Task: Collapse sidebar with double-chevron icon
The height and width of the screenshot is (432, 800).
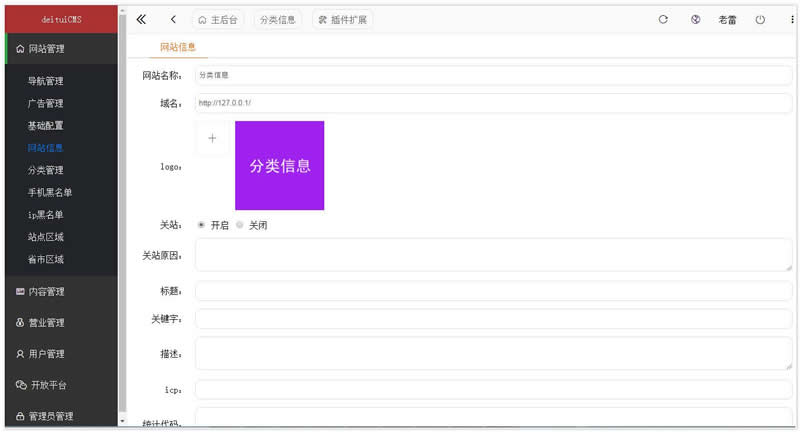Action: point(141,19)
